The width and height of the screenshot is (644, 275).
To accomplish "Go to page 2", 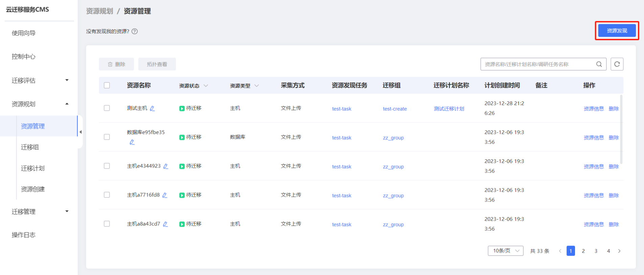I will coord(583,251).
